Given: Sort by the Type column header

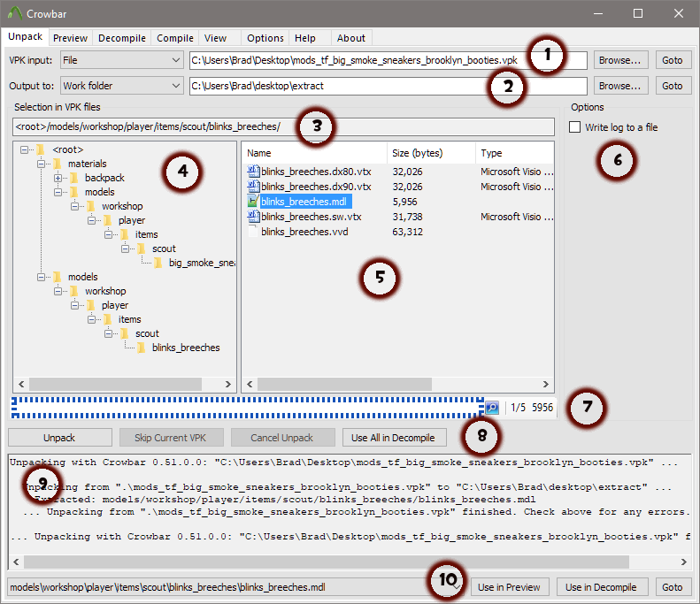Looking at the screenshot, I should tap(515, 153).
